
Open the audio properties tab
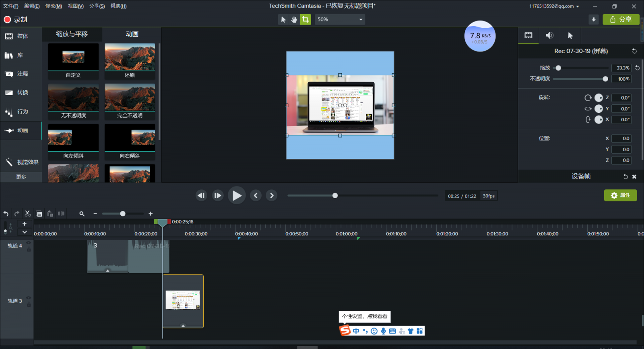(549, 35)
